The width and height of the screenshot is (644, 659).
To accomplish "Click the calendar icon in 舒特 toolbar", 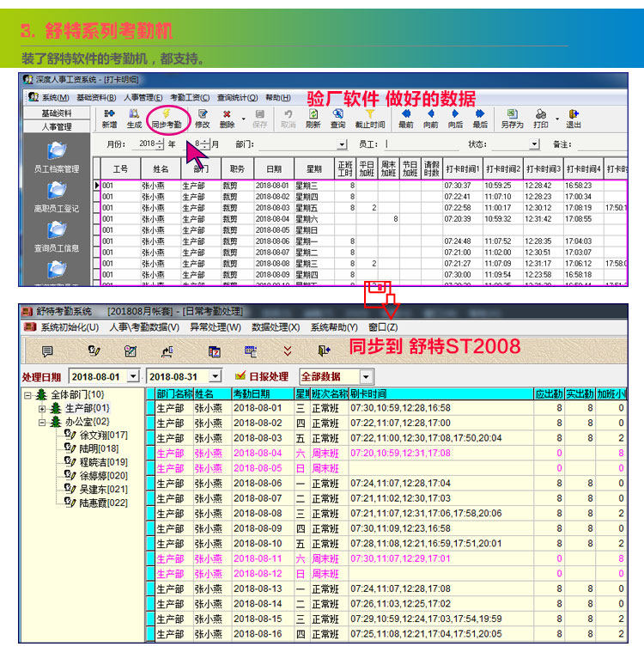I will coord(215,351).
